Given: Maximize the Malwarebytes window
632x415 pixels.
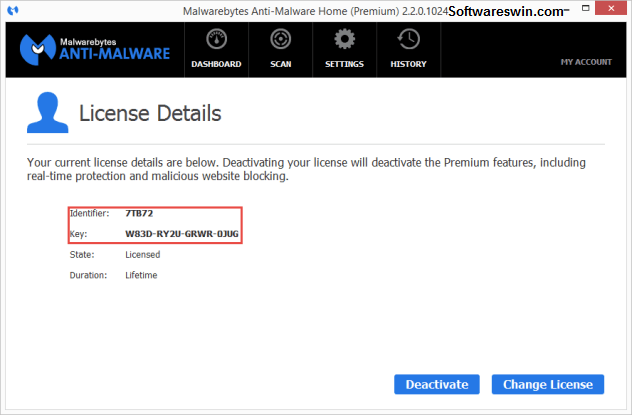Looking at the screenshot, I should click(586, 8).
